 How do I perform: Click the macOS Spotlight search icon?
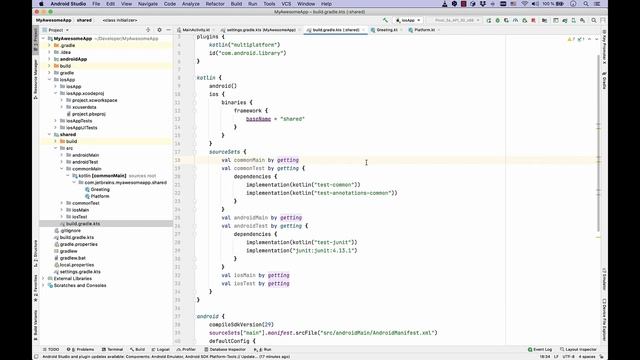(x=586, y=4)
